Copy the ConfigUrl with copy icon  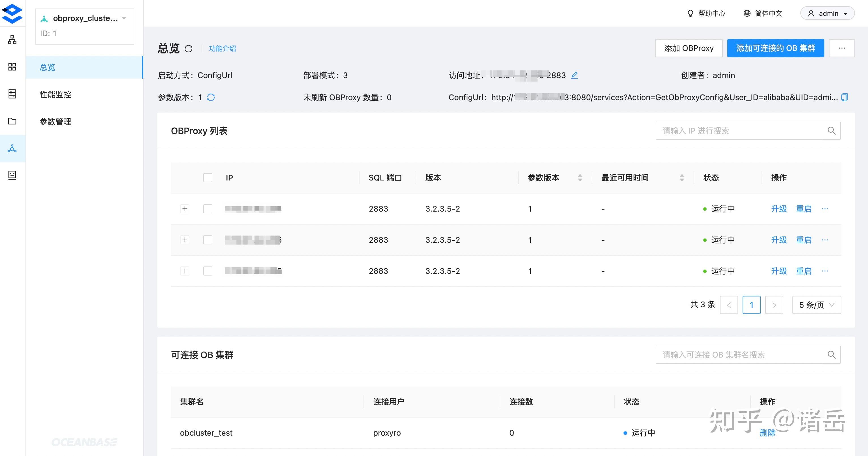point(845,97)
